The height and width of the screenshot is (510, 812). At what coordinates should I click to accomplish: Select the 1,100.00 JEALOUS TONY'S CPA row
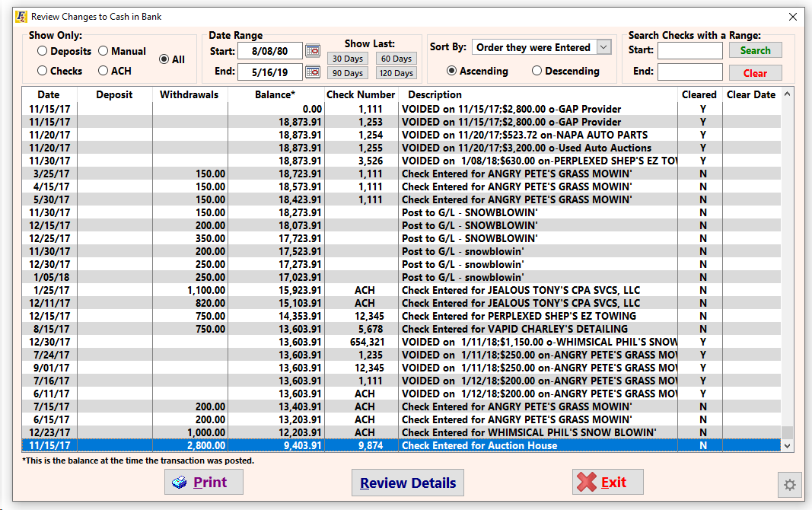(x=401, y=291)
